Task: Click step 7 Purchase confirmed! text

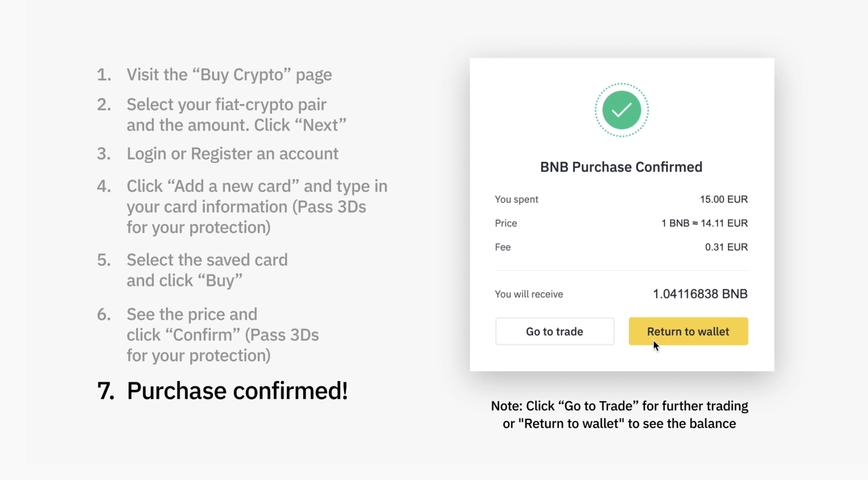Action: (x=222, y=391)
